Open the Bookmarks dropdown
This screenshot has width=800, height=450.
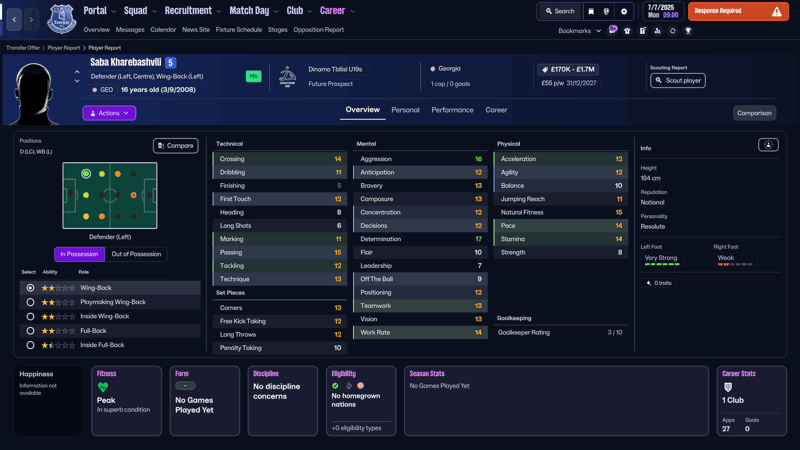(x=580, y=31)
